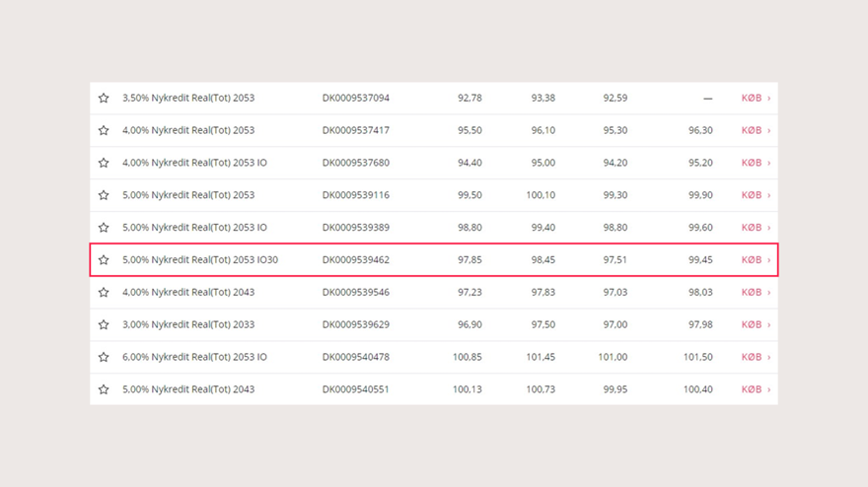
Task: Click ISIN code DK0009540551
Action: (x=356, y=389)
